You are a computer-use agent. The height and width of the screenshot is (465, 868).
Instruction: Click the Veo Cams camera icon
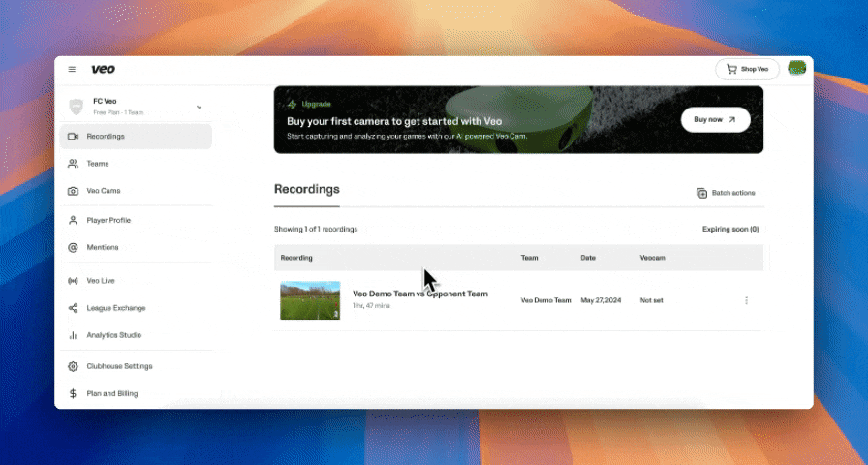coord(73,191)
